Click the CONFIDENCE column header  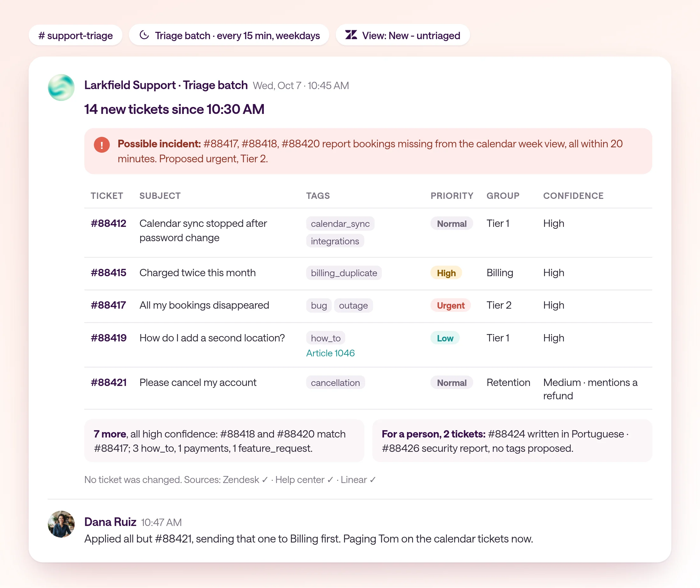pos(573,196)
